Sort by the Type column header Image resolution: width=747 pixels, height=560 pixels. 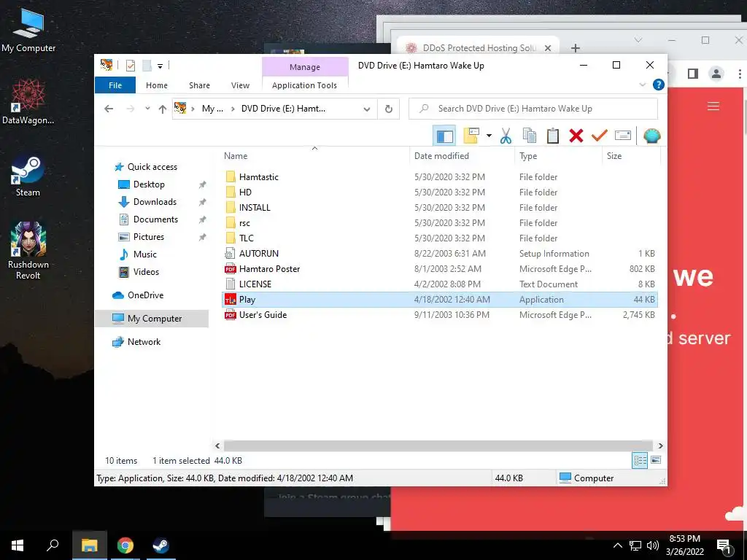(558, 156)
